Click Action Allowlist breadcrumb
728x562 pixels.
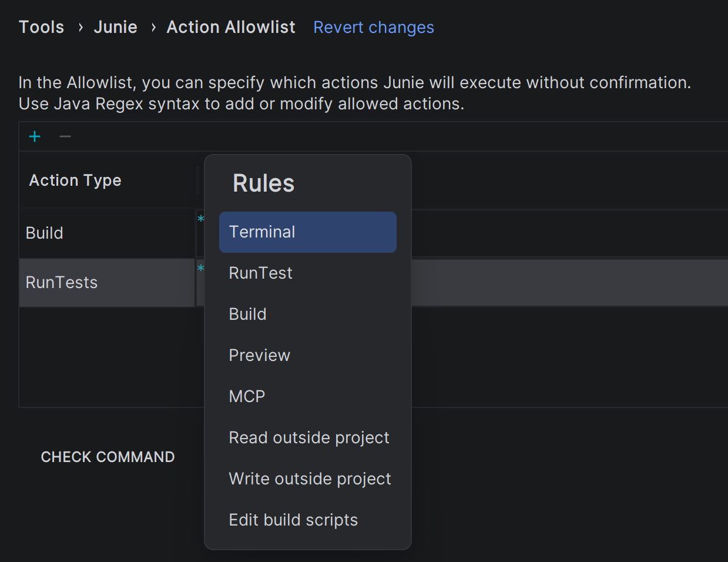pos(231,27)
